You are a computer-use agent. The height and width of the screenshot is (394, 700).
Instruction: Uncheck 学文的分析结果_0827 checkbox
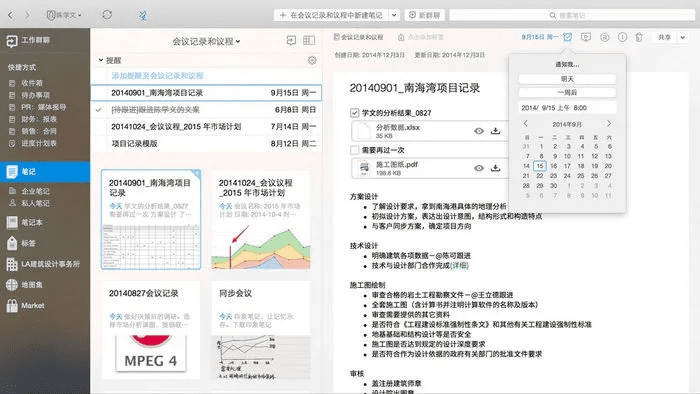tap(354, 113)
